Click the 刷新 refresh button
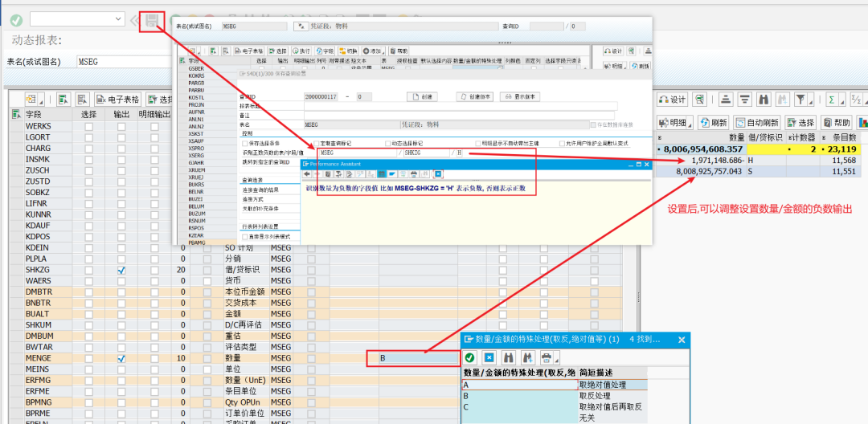This screenshot has height=424, width=868. pyautogui.click(x=714, y=122)
